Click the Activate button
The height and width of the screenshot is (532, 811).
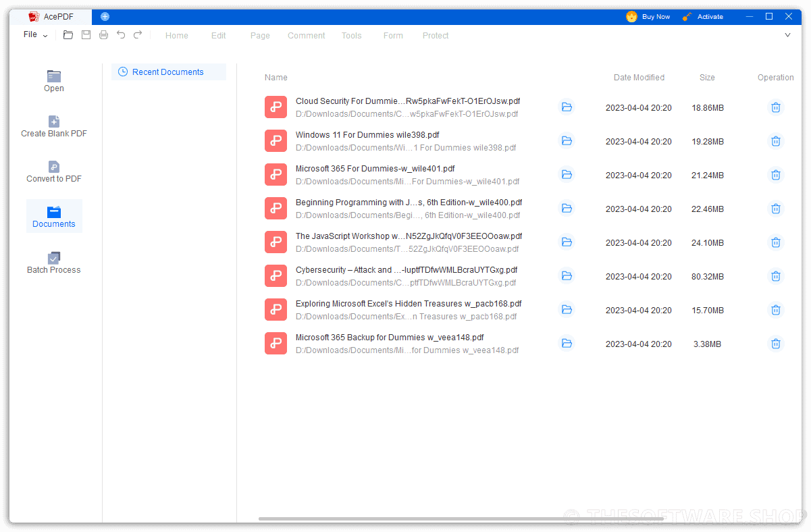click(703, 17)
